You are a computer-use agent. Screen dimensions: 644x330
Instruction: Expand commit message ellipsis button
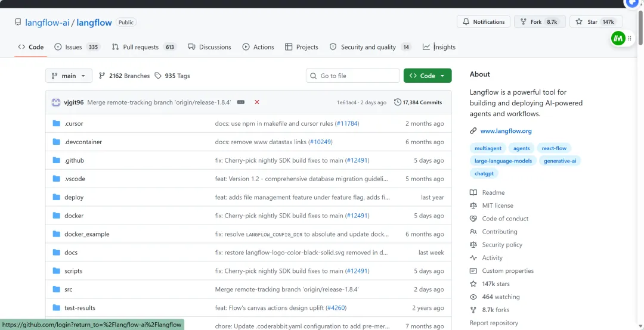pyautogui.click(x=241, y=102)
